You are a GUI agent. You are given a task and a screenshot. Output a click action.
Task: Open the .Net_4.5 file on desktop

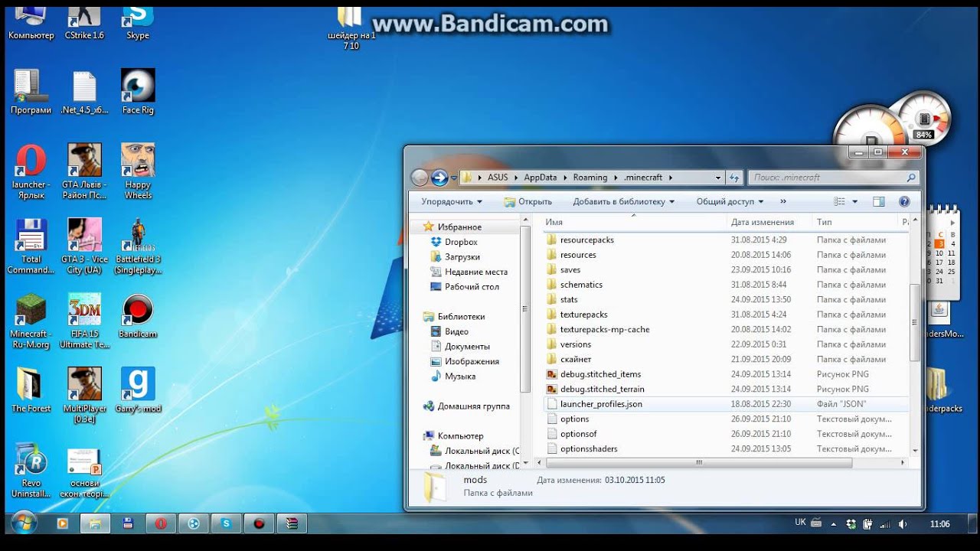click(84, 92)
